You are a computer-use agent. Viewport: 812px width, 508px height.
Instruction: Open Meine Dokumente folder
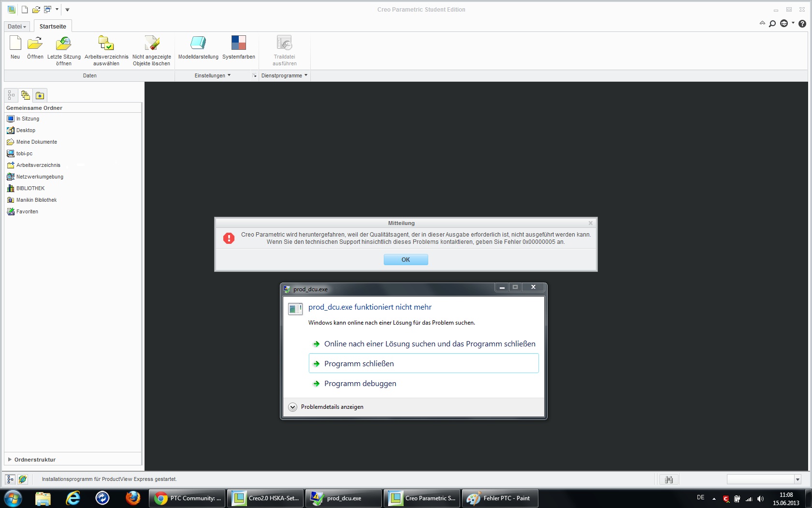point(36,142)
